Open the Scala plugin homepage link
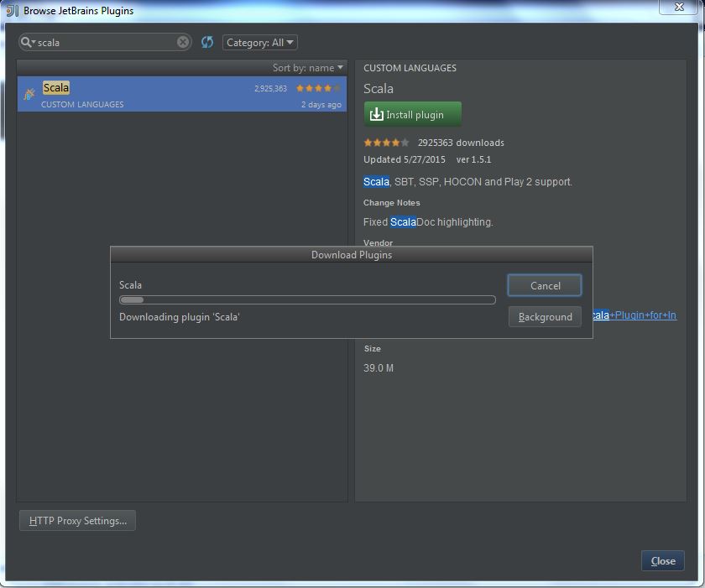 tap(634, 315)
